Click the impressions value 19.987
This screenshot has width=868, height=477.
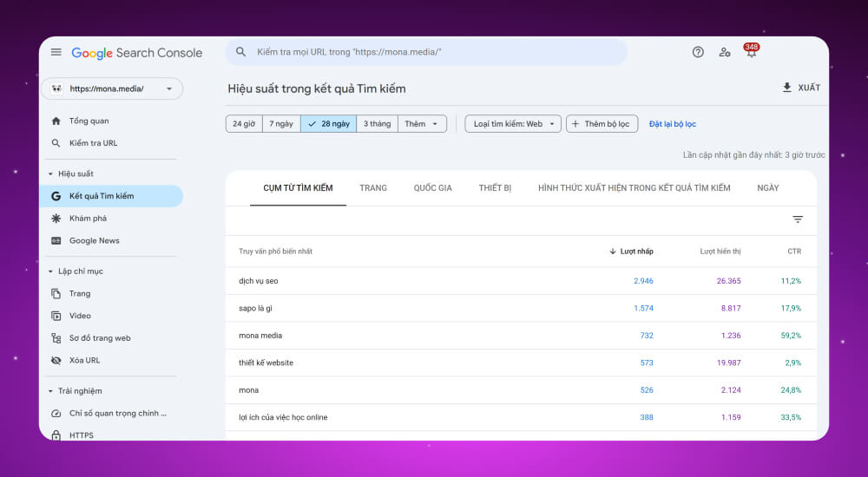pyautogui.click(x=728, y=363)
